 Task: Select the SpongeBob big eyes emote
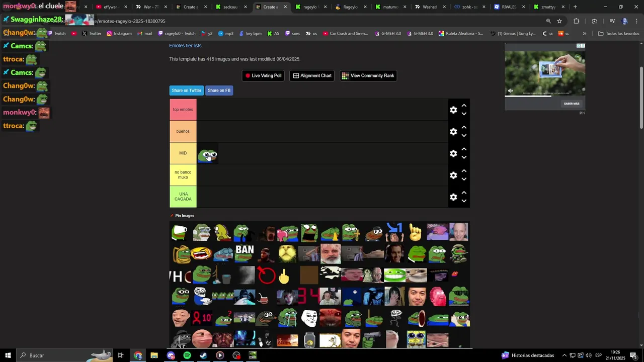click(416, 339)
